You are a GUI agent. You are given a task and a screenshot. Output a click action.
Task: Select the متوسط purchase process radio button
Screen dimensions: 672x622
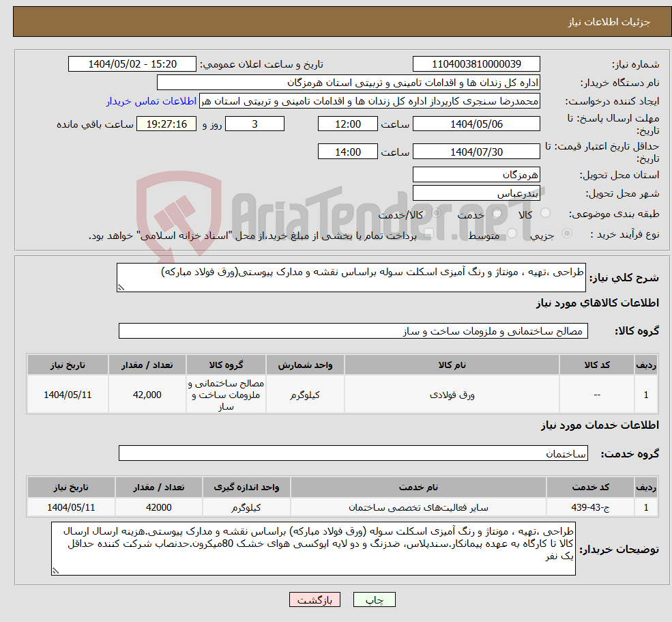click(512, 232)
